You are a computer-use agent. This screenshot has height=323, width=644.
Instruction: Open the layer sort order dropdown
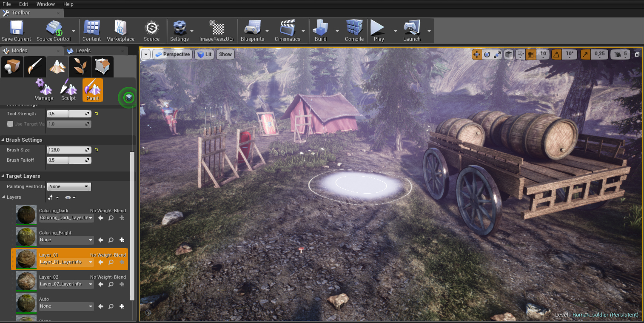point(53,197)
